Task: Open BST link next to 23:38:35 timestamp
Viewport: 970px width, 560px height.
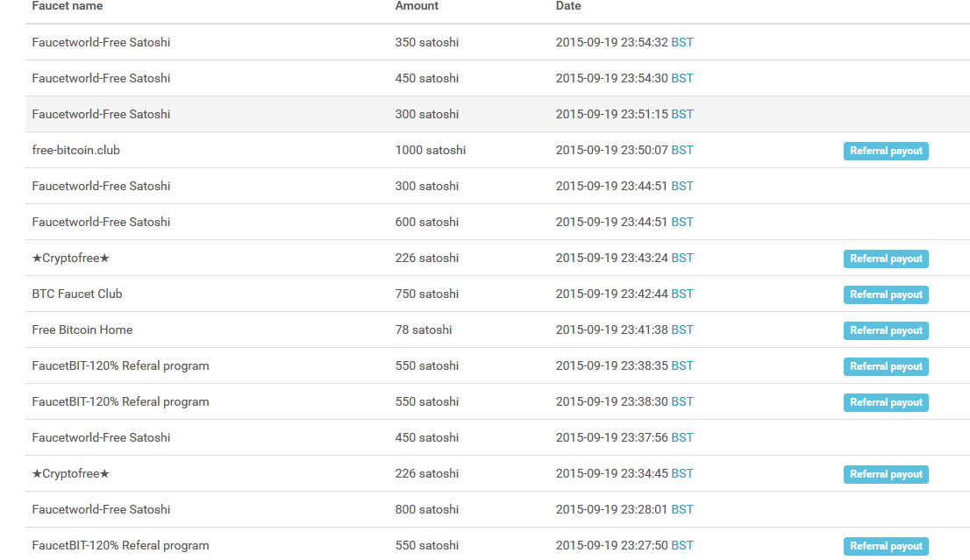Action: pyautogui.click(x=682, y=365)
